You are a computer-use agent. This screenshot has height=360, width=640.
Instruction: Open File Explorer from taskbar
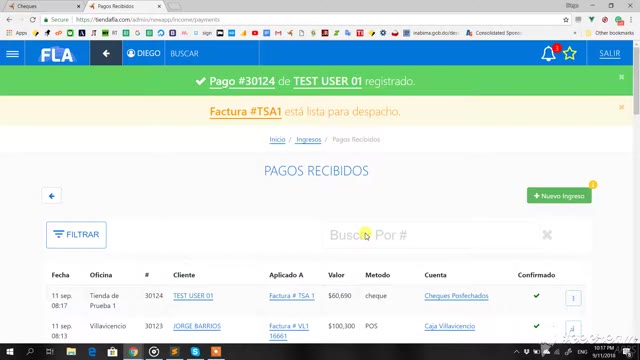tap(71, 351)
